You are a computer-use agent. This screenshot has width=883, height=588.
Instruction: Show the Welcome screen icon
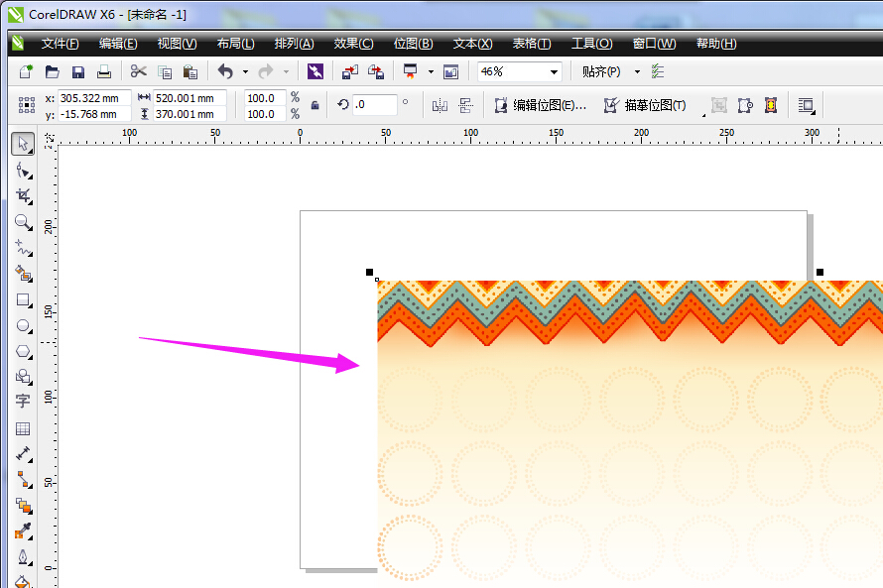click(x=451, y=71)
